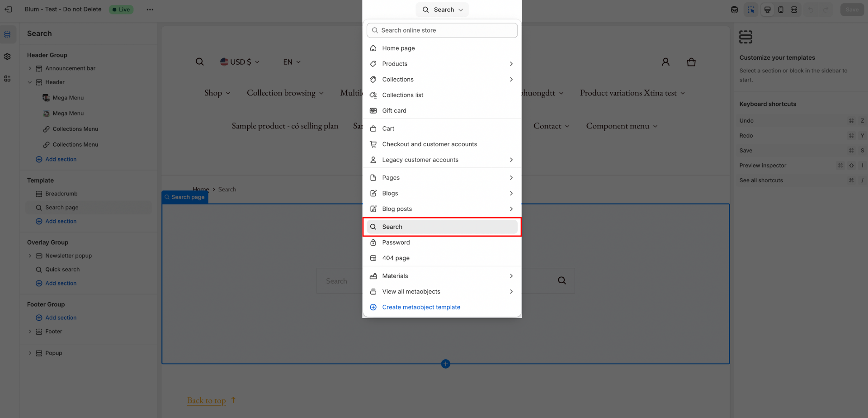The image size is (868, 418).
Task: Add a section under Footer Group
Action: [56, 317]
